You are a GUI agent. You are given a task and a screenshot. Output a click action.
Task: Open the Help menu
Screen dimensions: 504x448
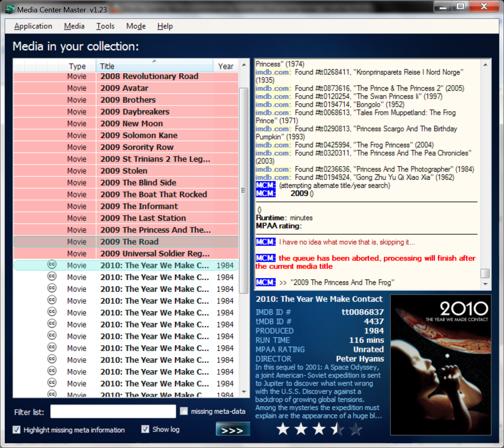[x=165, y=26]
